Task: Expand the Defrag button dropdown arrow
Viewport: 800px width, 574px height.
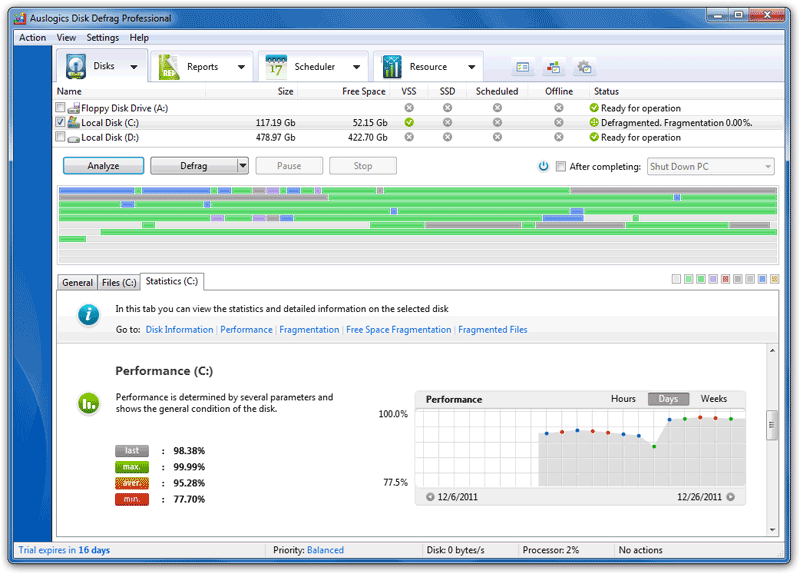Action: pos(242,166)
